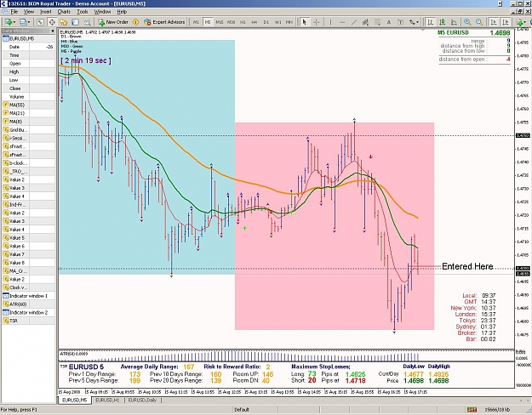Image resolution: width=532 pixels, height=415 pixels.
Task: Open the Navigator panel icon
Action: click(x=64, y=22)
